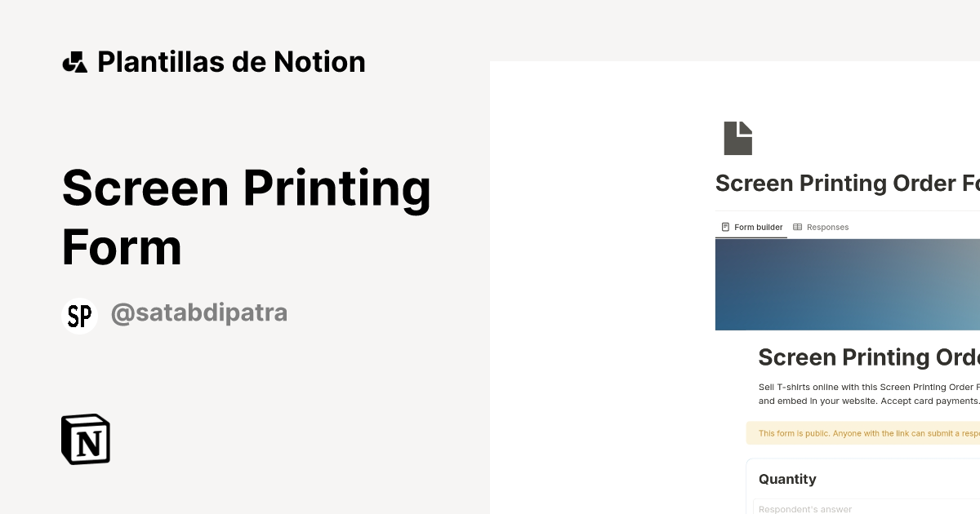
Task: Select the SP avatar icon
Action: 79,316
